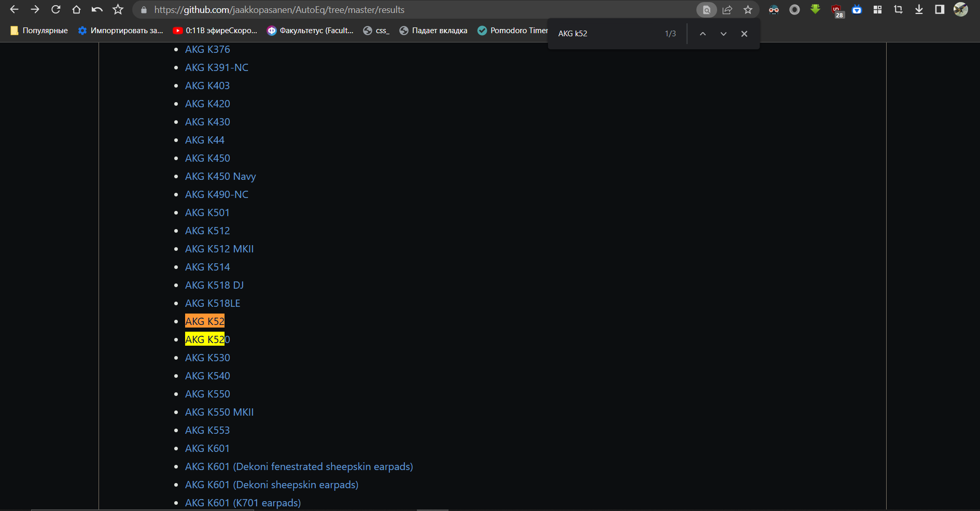The width and height of the screenshot is (980, 511).
Task: Open the blue TV downloader extension
Action: coord(857,10)
